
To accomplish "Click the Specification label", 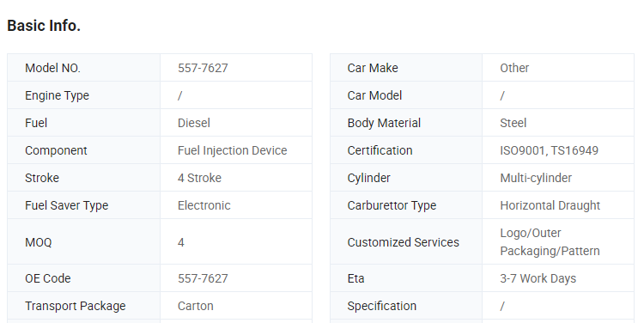I will 382,306.
